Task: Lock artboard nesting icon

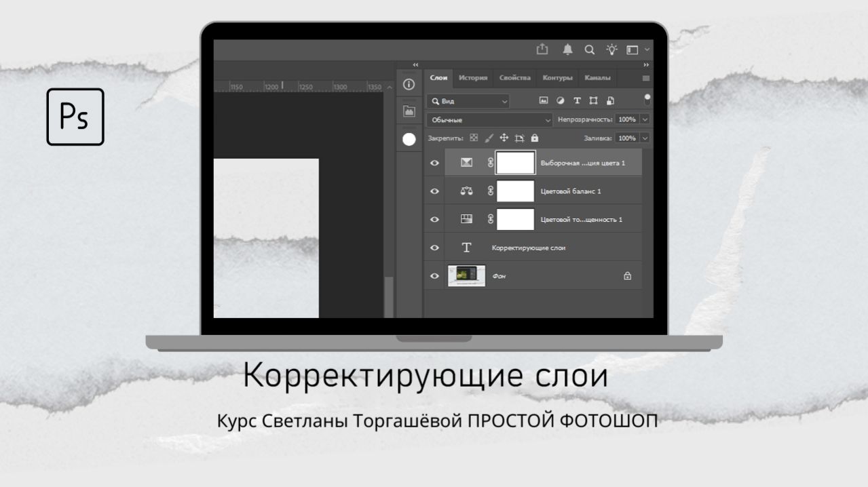Action: tap(519, 138)
